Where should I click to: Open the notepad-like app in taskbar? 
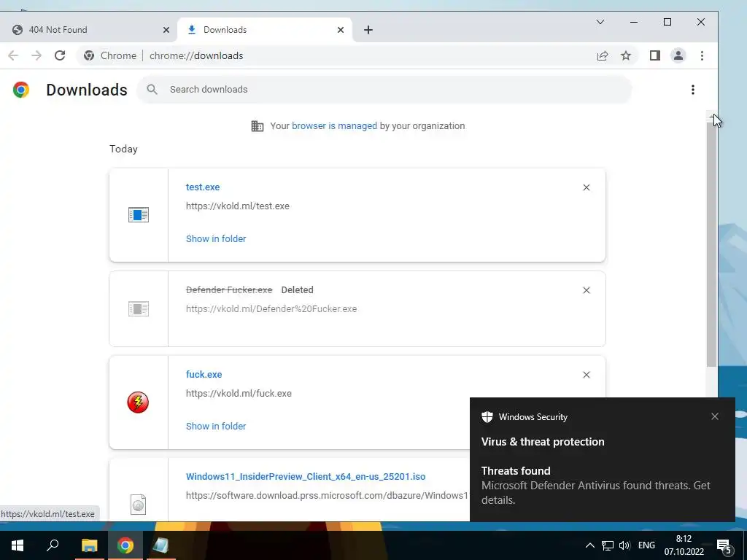tap(160, 545)
